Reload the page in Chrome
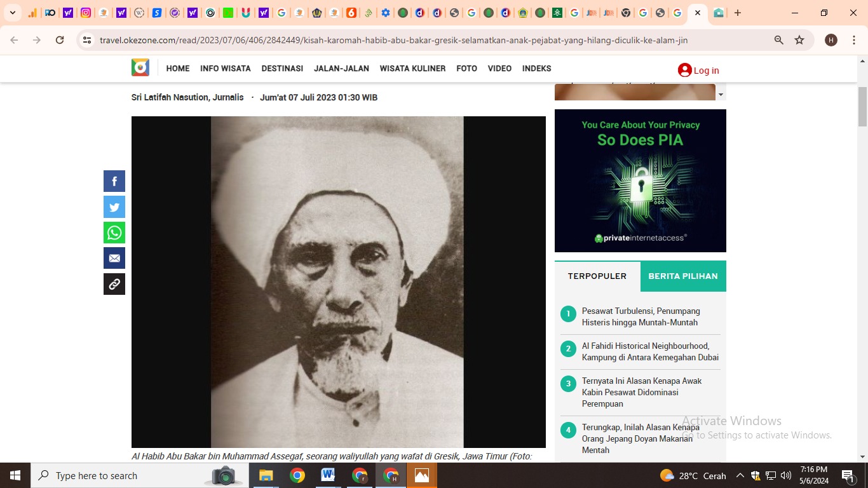Screen dimensions: 868x488 pyautogui.click(x=60, y=39)
